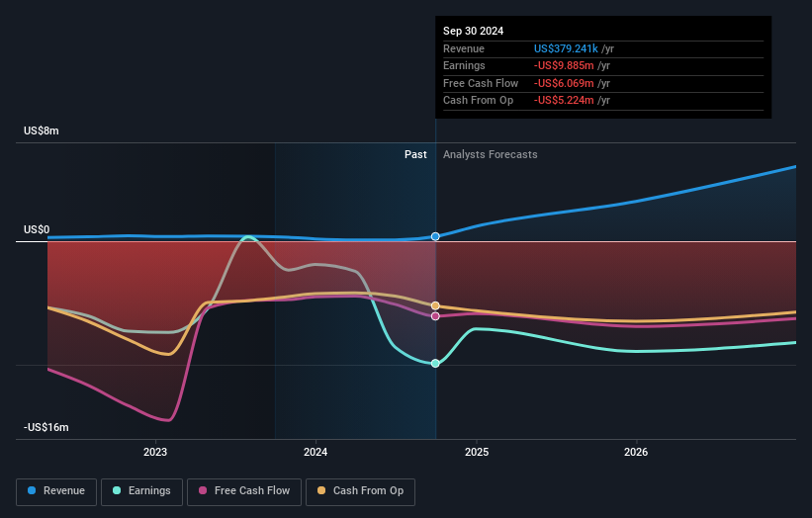
Task: Click the -US$6.069m free cash flow value
Action: (564, 83)
